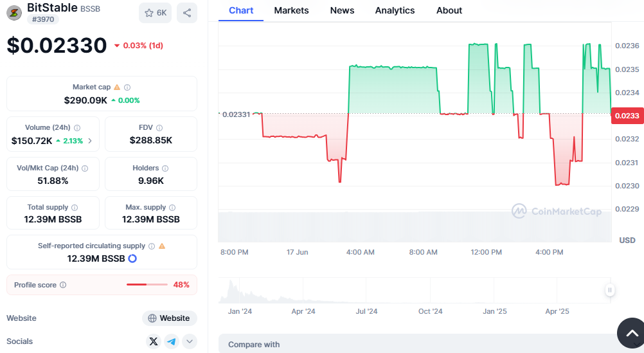
Task: Open the News tab
Action: point(342,11)
